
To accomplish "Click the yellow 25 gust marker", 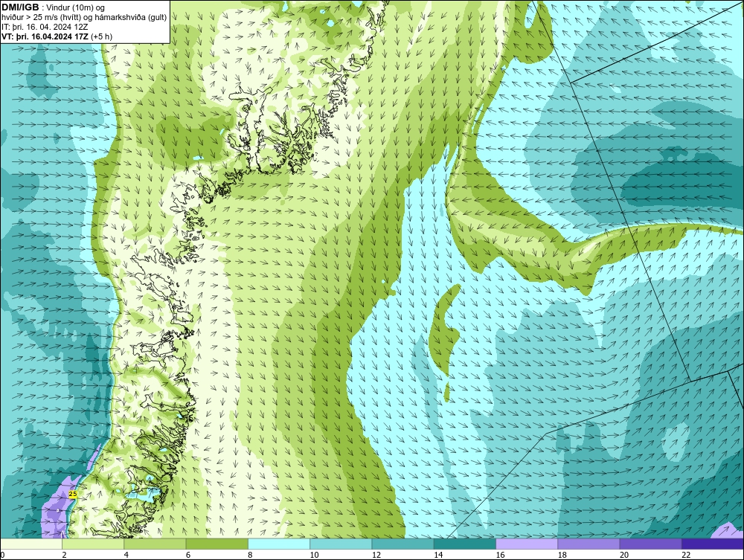I will (x=73, y=494).
